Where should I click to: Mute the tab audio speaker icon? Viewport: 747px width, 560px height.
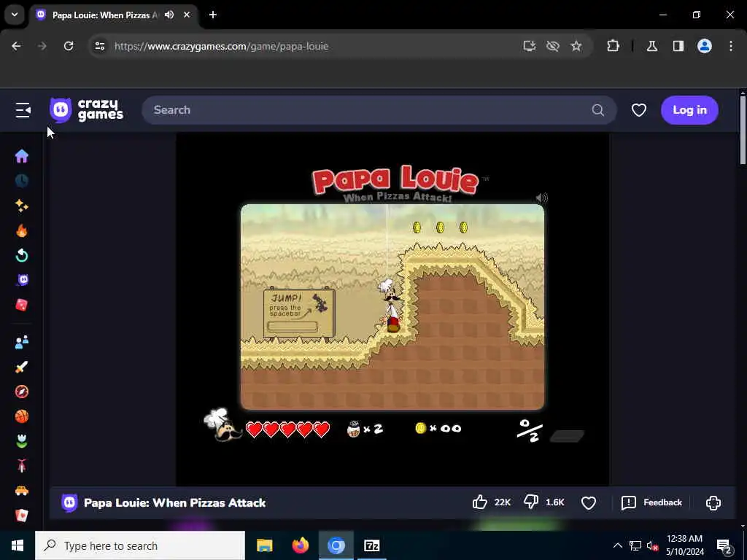[x=169, y=15]
